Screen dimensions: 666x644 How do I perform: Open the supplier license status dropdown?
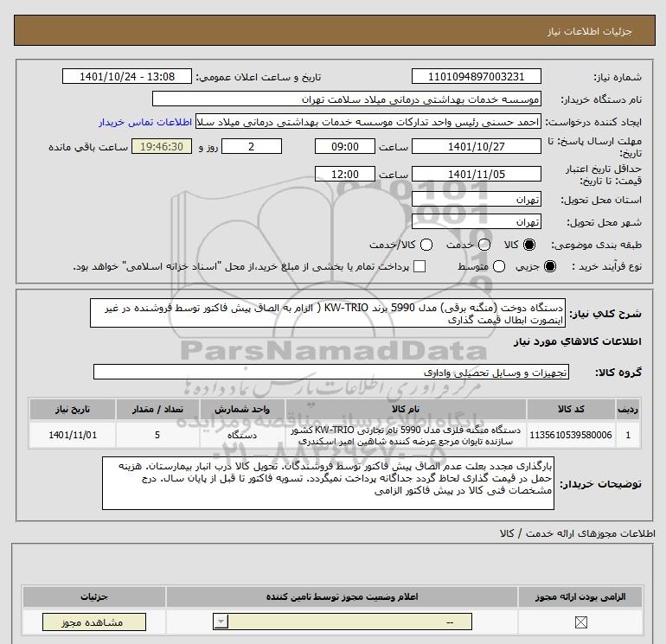click(343, 622)
